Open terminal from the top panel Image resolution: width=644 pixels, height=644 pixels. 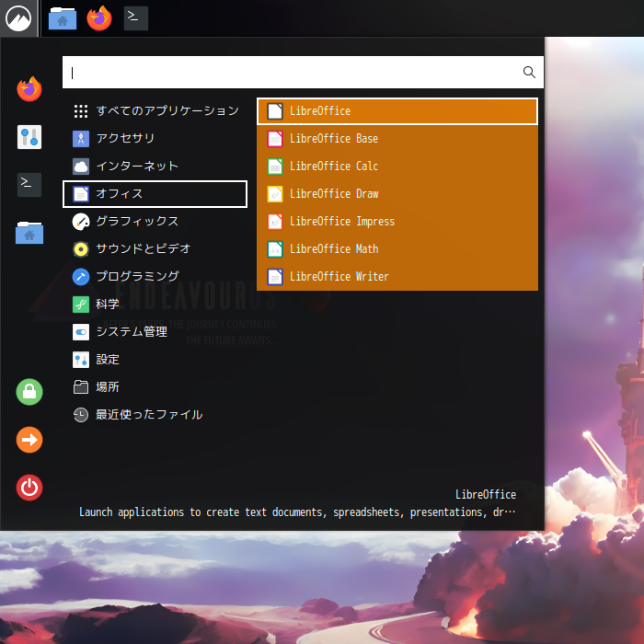tap(136, 18)
